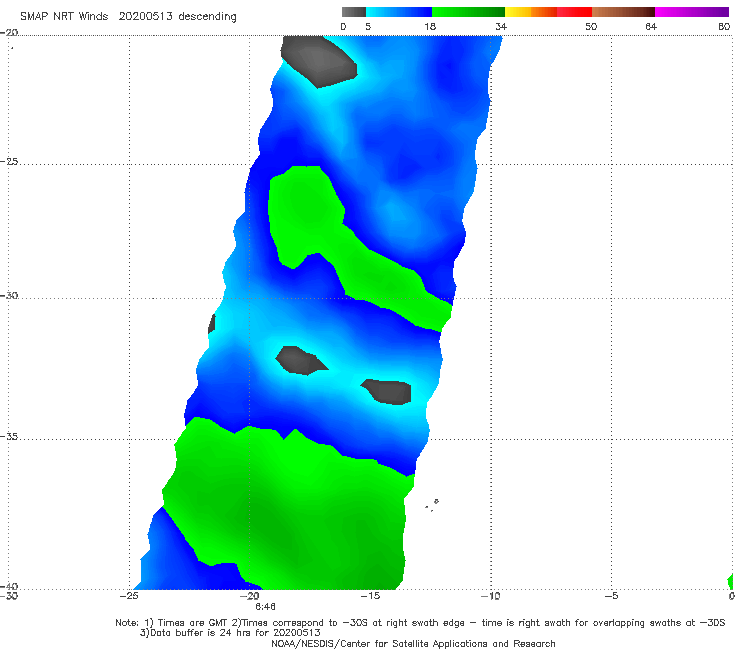
Task: Click the small gray patch on the swath's western edge
Action: tap(212, 324)
